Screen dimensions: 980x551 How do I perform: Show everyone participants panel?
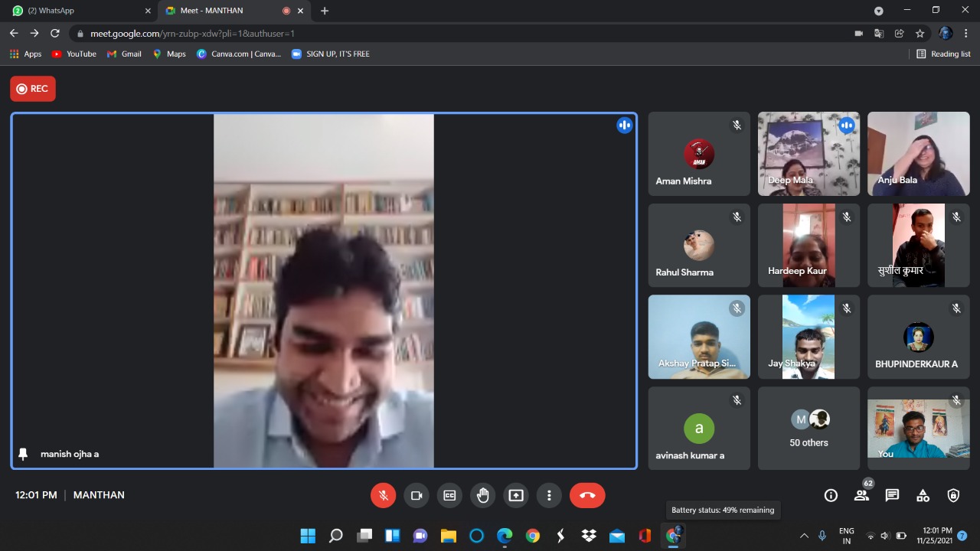pyautogui.click(x=861, y=495)
